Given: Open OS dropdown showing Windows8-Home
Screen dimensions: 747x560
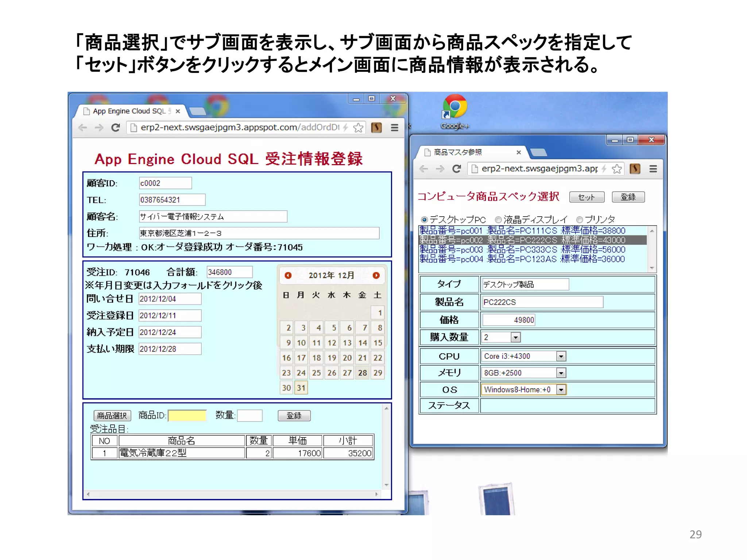Looking at the screenshot, I should click(561, 389).
